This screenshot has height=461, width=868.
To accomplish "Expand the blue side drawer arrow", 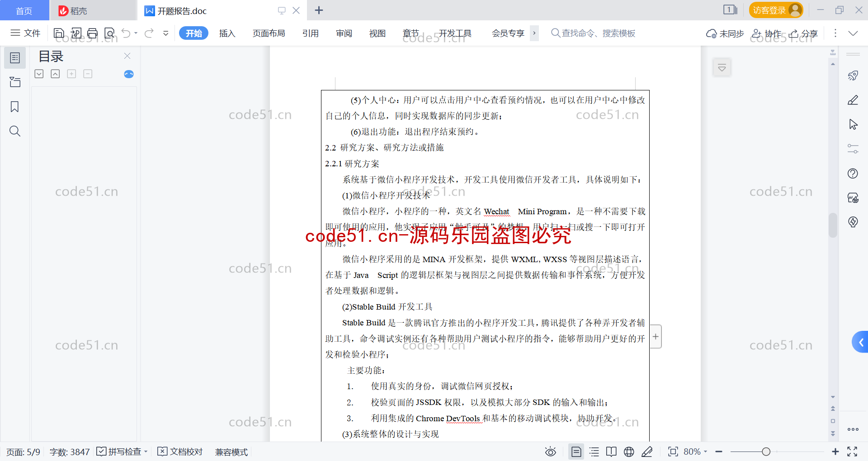I will point(860,342).
